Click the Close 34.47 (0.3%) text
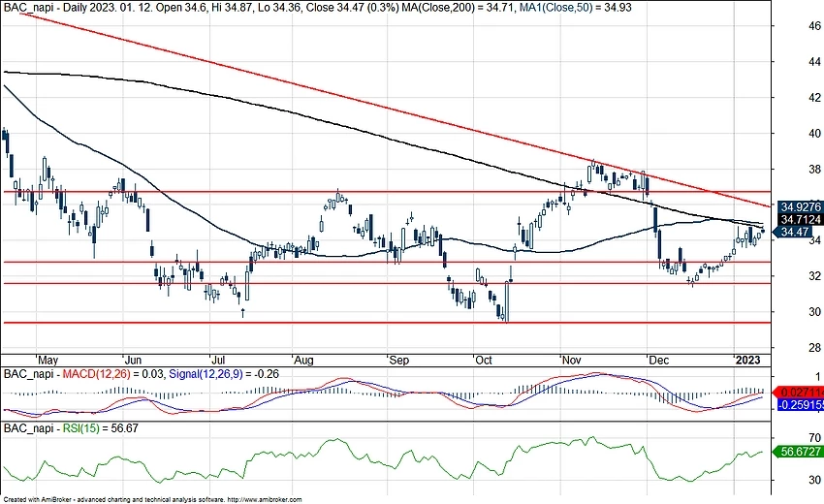This screenshot has height=504, width=824. 352,8
